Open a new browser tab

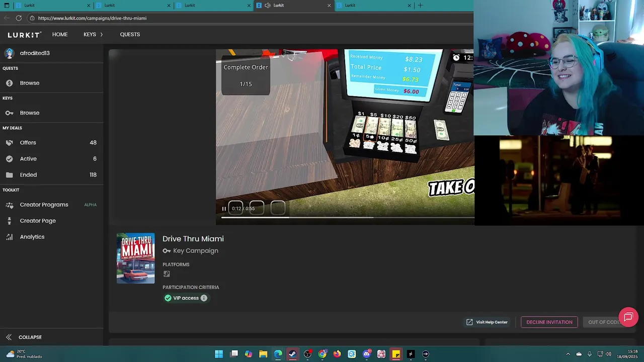421,6
